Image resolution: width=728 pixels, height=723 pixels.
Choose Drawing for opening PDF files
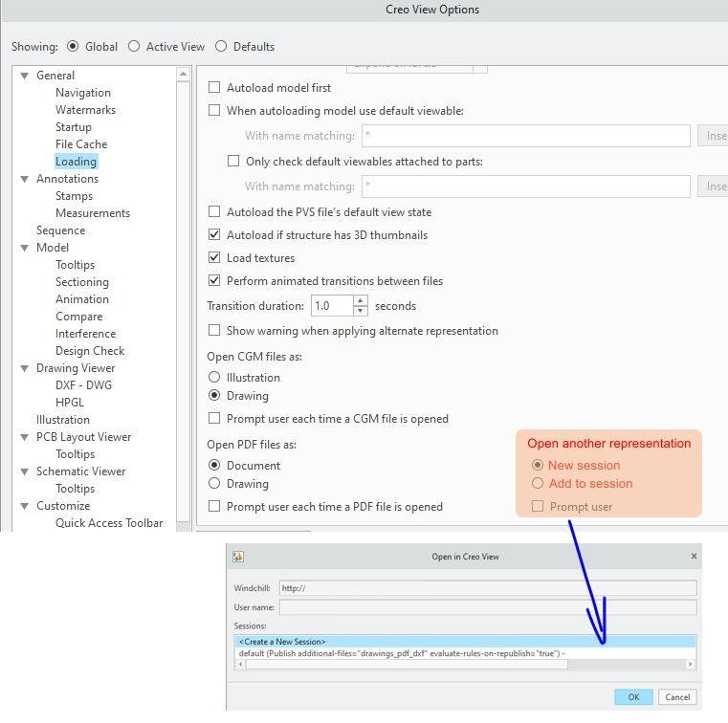click(x=214, y=484)
